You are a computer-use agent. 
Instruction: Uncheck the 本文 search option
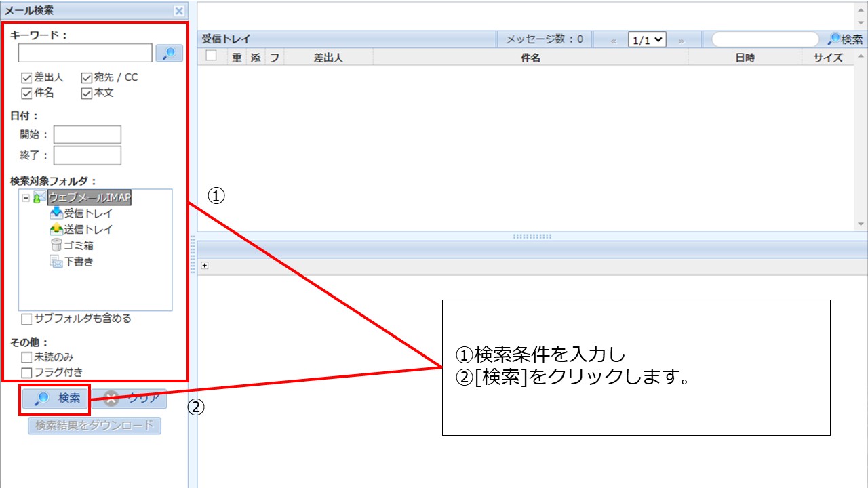pos(85,91)
